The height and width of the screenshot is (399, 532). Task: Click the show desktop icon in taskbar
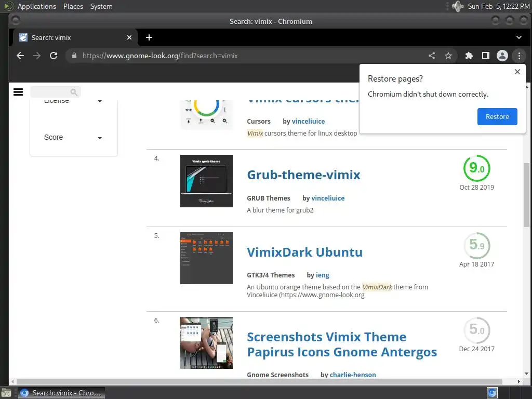[6, 393]
